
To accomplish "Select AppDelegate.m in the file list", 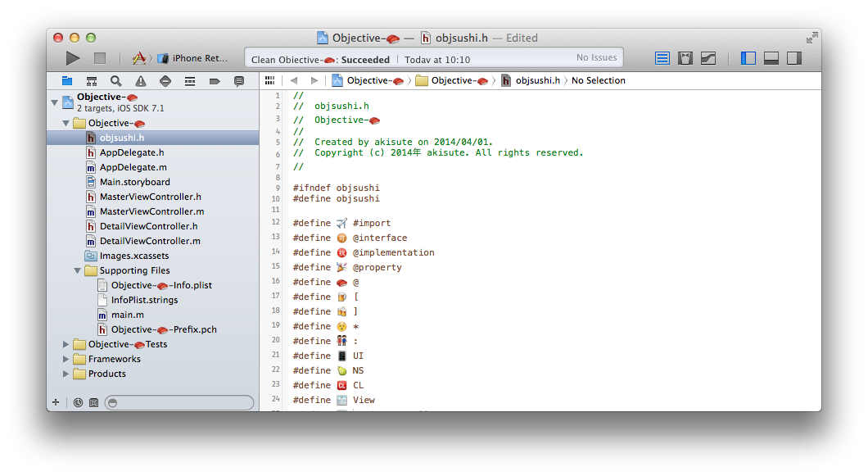I will [133, 167].
